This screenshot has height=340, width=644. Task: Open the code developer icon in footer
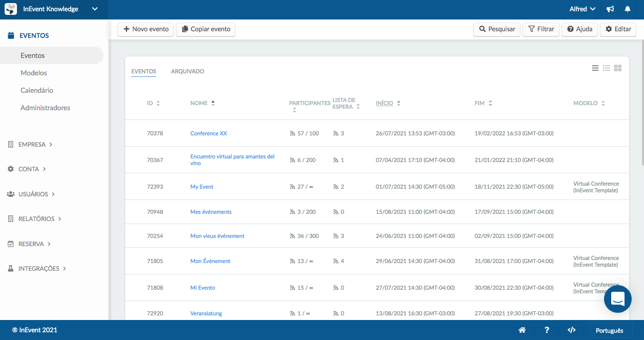pyautogui.click(x=572, y=330)
